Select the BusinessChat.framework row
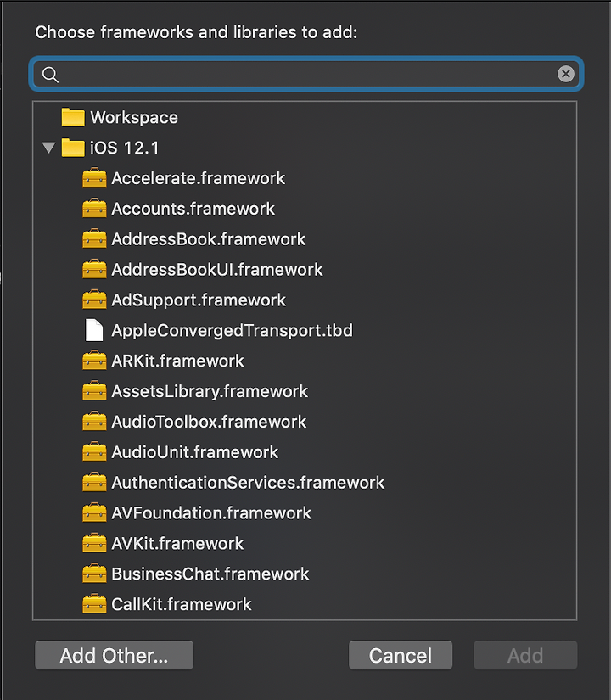 pos(305,574)
